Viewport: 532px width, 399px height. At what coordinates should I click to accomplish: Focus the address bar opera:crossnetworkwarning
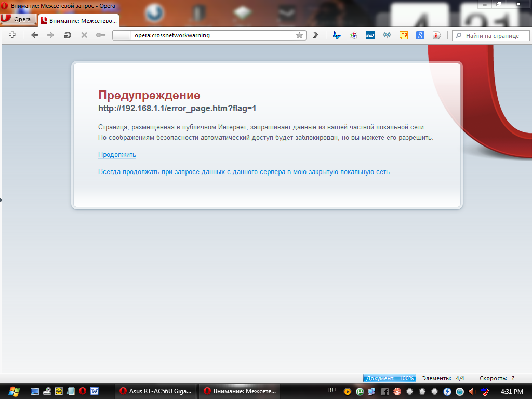[209, 36]
